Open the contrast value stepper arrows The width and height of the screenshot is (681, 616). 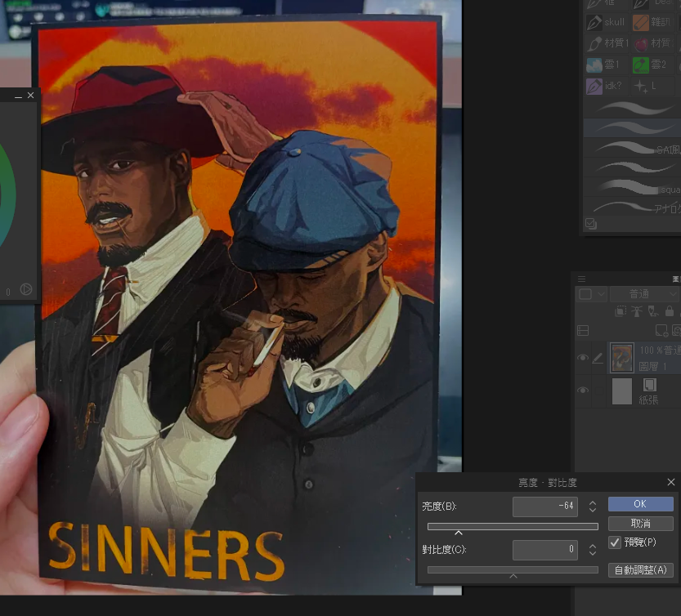pos(593,550)
